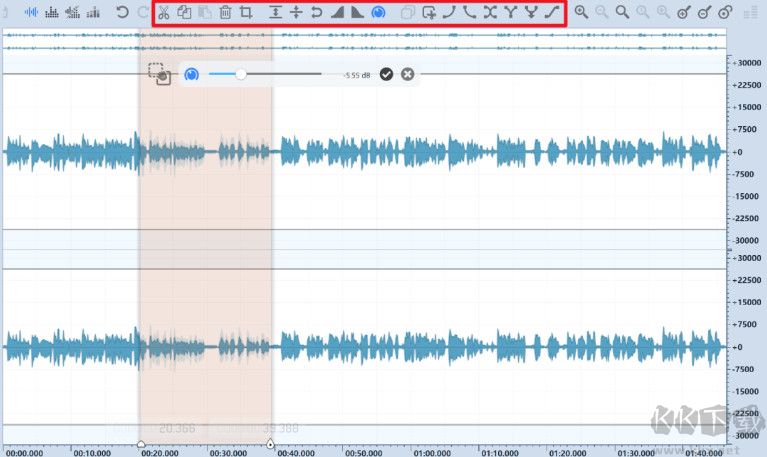Click the add region icon

(429, 12)
